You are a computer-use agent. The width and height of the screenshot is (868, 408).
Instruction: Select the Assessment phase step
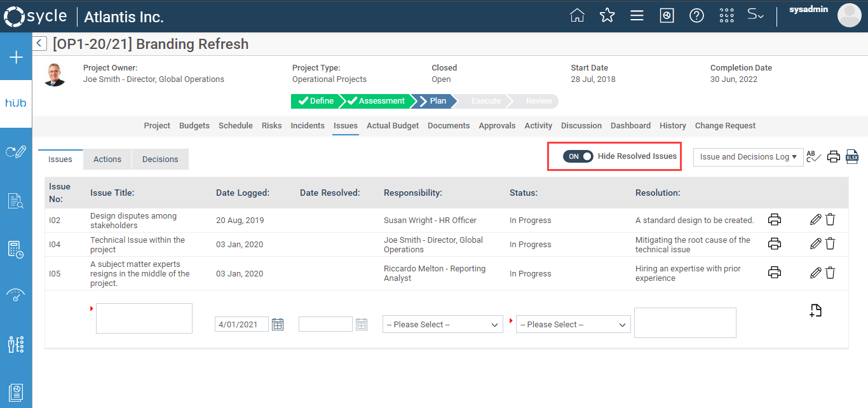point(376,101)
